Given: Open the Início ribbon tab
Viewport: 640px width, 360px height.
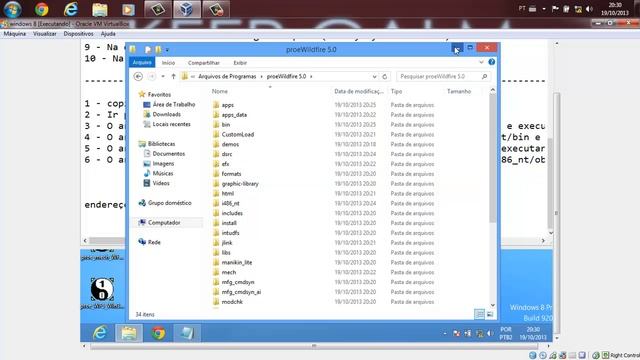Looking at the screenshot, I should click(168, 63).
